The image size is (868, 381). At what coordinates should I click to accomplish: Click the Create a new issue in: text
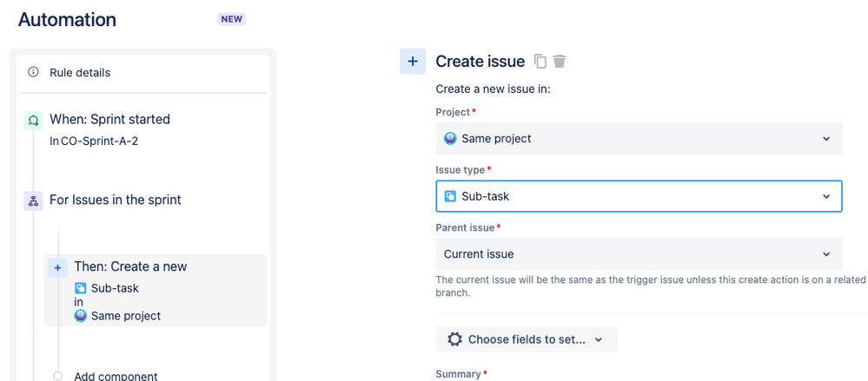[493, 89]
